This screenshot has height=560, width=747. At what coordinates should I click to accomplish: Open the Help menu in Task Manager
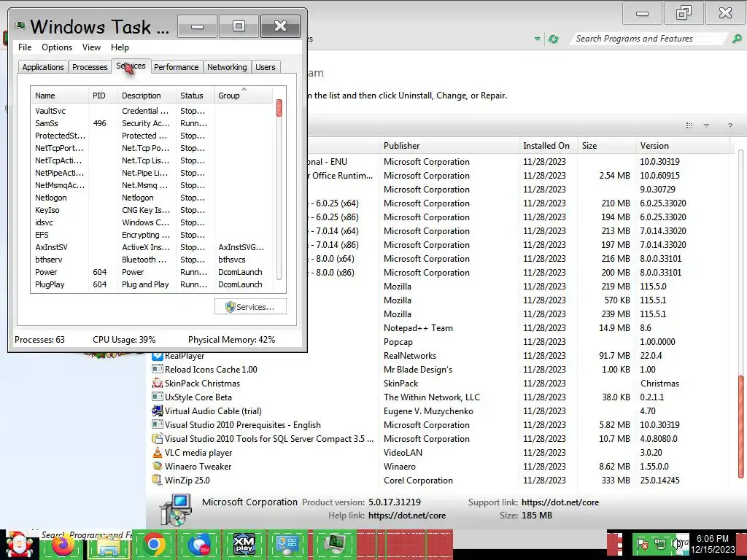click(x=120, y=47)
